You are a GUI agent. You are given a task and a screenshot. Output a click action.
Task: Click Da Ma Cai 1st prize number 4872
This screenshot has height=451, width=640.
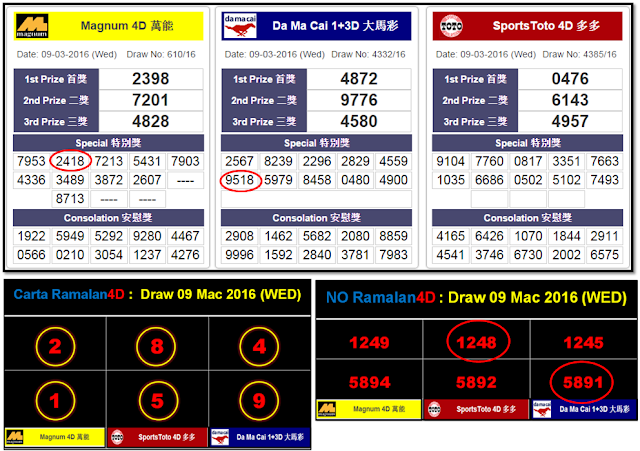[x=359, y=79]
